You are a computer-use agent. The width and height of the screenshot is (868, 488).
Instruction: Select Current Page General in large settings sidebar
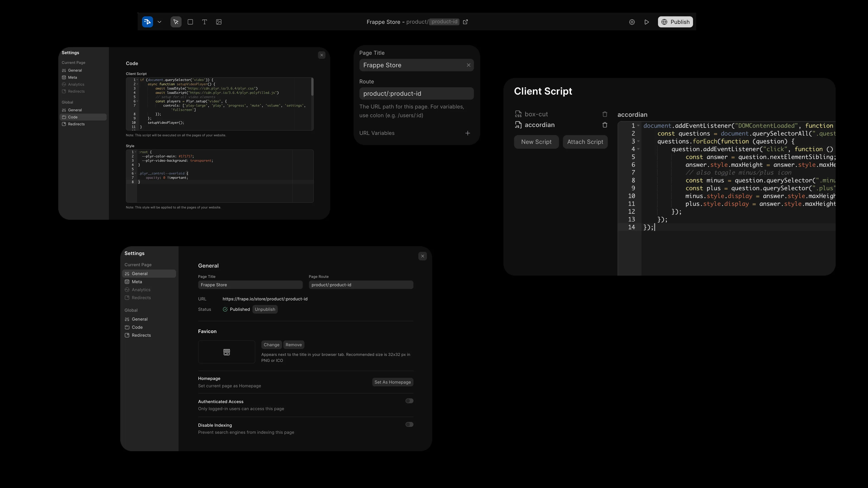[149, 274]
